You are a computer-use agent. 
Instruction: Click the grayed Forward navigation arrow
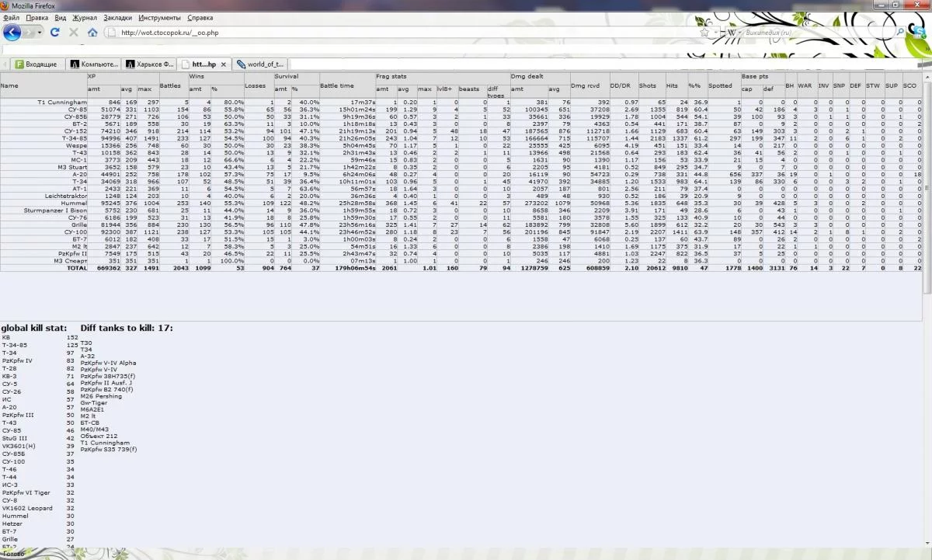(30, 33)
